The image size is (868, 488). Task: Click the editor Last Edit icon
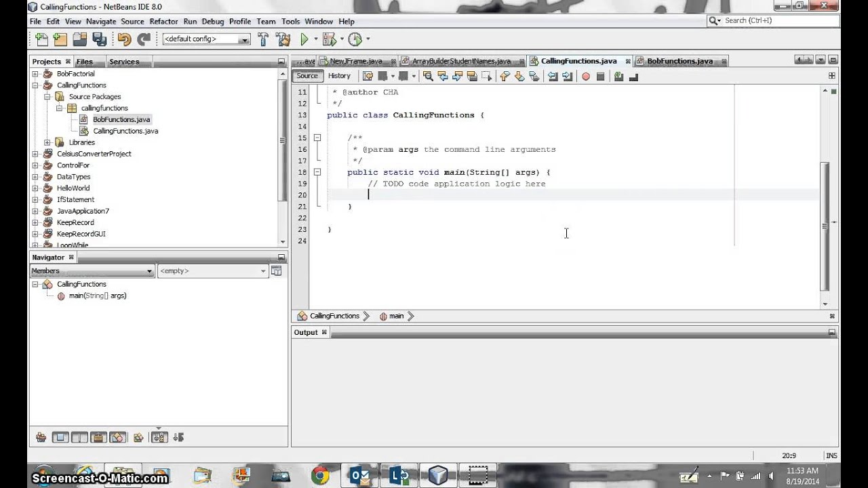(368, 77)
